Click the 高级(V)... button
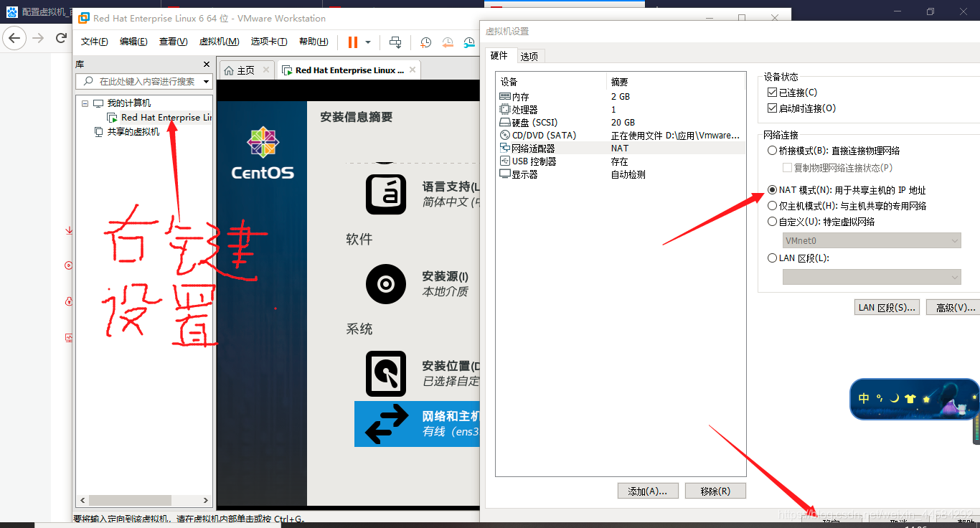This screenshot has height=528, width=980. [954, 308]
